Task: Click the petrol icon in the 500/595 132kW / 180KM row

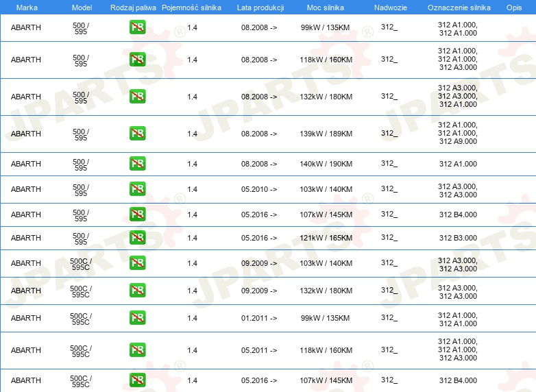Action: (137, 97)
